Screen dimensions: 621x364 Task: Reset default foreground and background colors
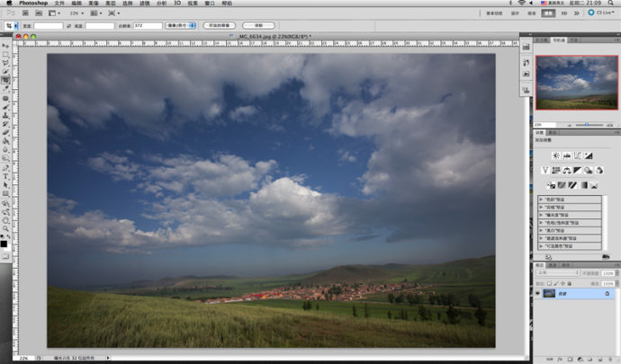coord(3,237)
